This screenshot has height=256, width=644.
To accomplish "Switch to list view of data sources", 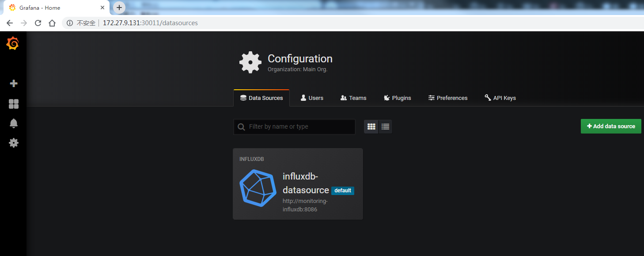I will click(386, 126).
